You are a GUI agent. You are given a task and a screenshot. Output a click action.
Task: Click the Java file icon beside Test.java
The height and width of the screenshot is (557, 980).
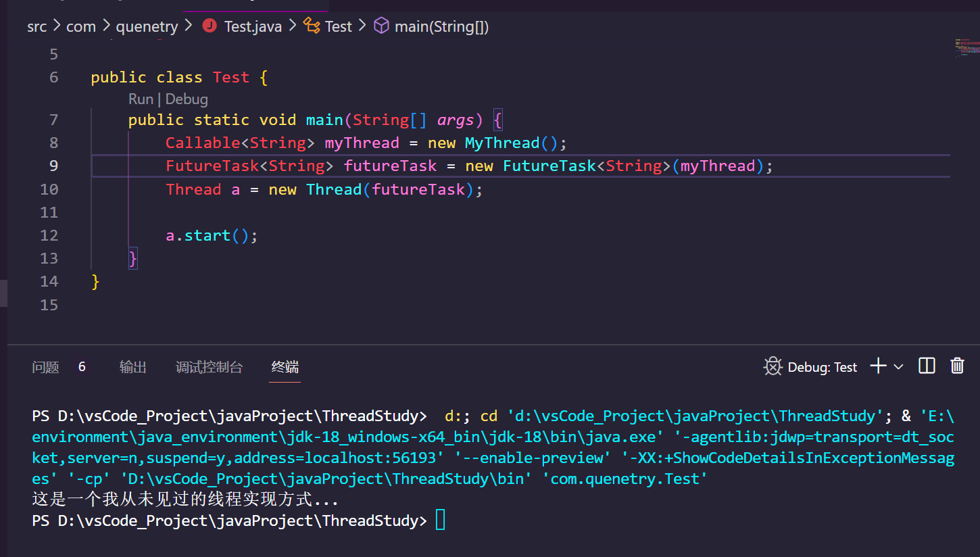click(210, 26)
